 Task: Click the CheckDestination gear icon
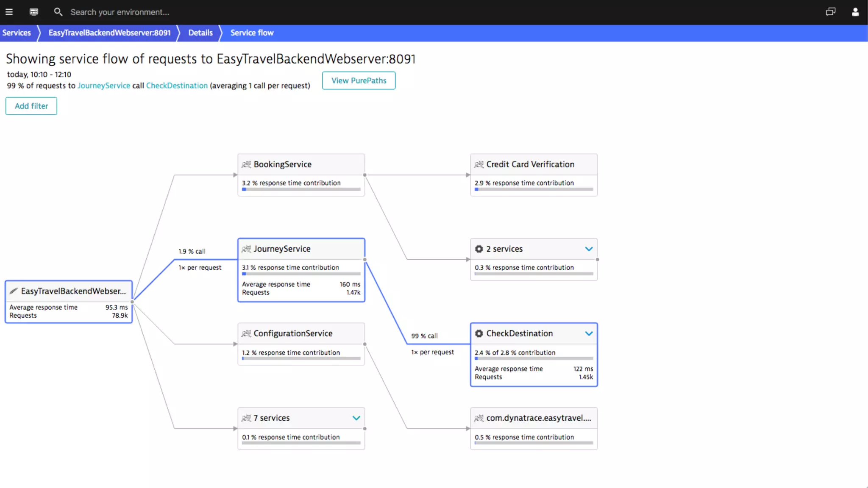(479, 333)
